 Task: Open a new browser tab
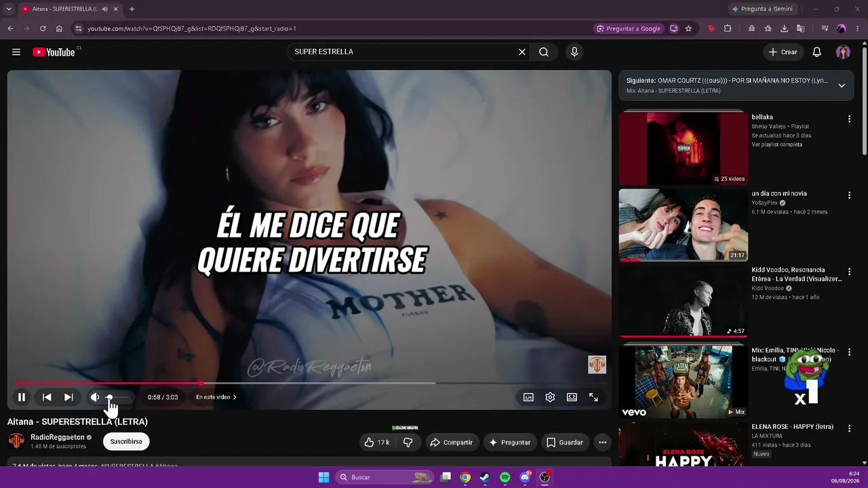(132, 9)
